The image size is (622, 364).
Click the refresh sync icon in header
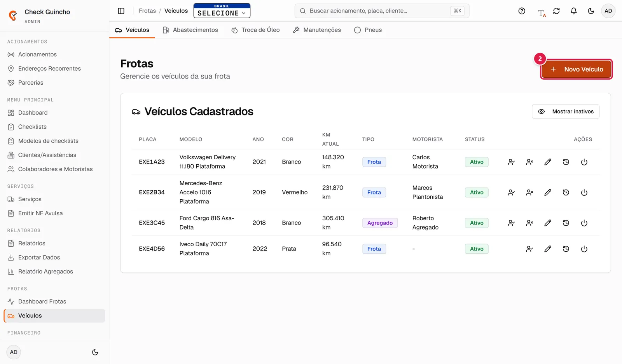coord(556,11)
